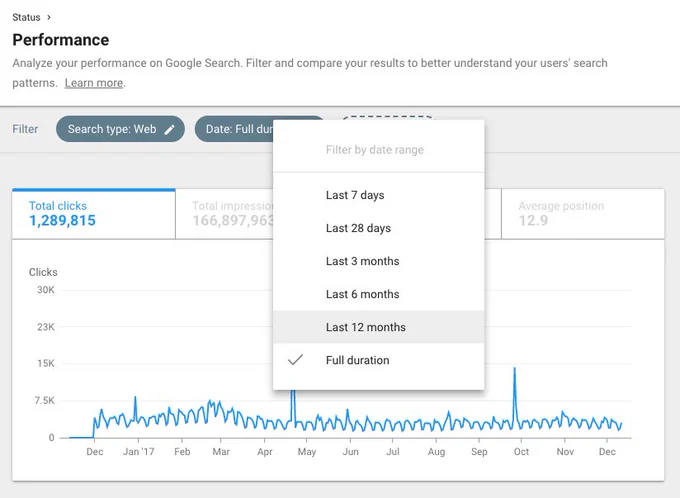
Task: Select Last 28 days date range
Action: [379, 228]
